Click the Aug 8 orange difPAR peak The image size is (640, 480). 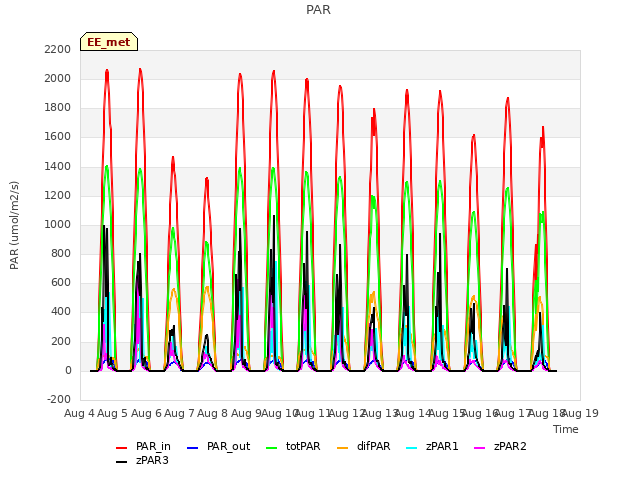(x=207, y=287)
